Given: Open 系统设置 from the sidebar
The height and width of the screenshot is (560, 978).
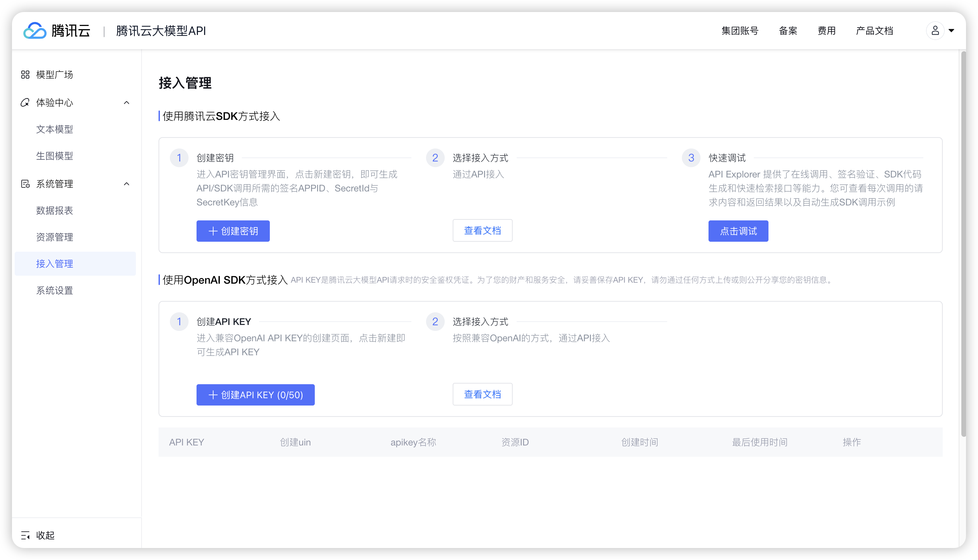Looking at the screenshot, I should [55, 290].
